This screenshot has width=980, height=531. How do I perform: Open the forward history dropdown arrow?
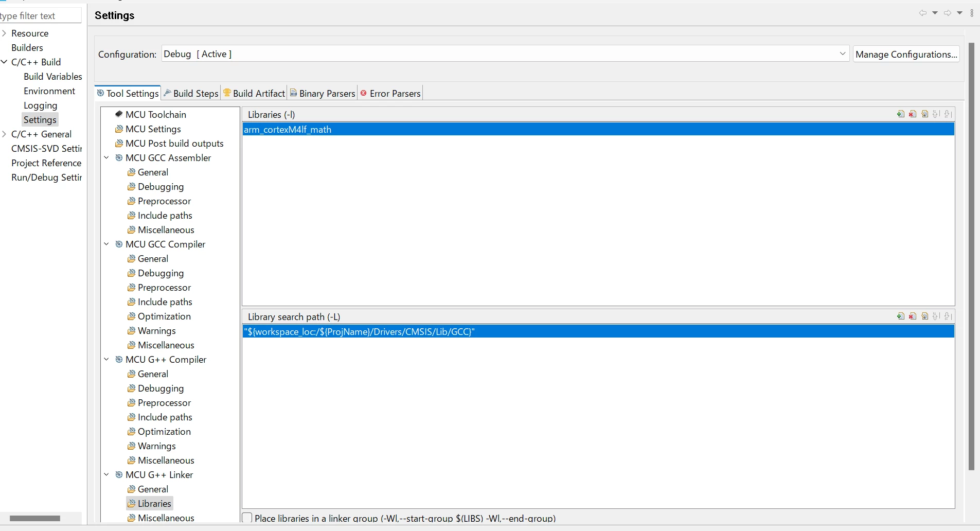click(x=960, y=13)
